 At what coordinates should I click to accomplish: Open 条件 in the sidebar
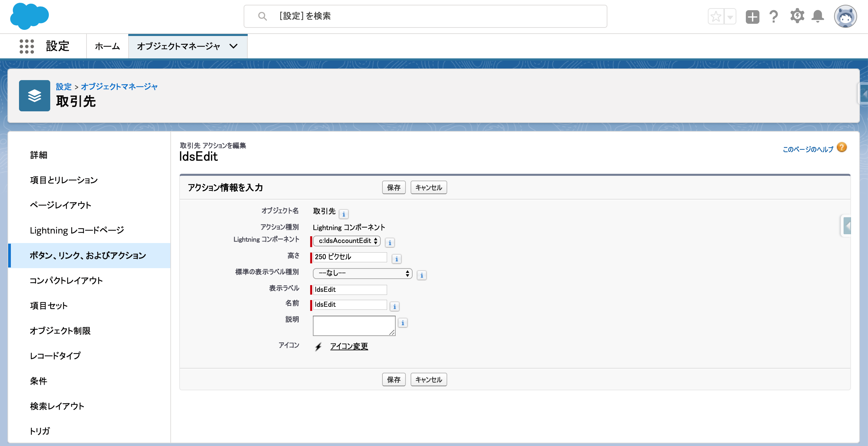coord(89,381)
